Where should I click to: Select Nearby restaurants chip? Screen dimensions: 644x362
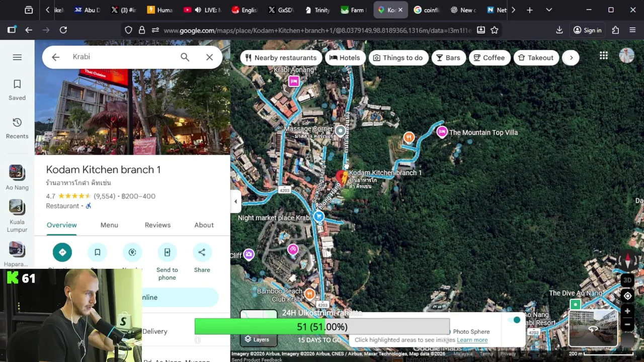281,58
